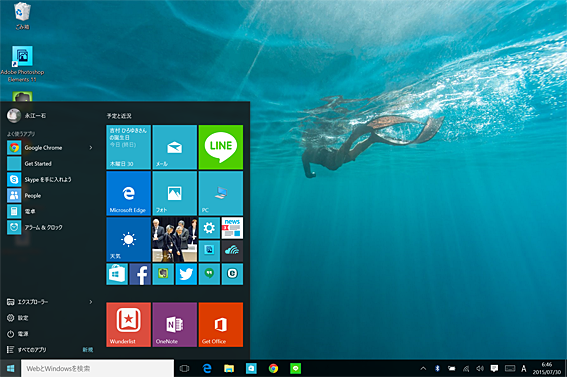The width and height of the screenshot is (567, 377).
Task: Open People from the app list
Action: [x=51, y=195]
